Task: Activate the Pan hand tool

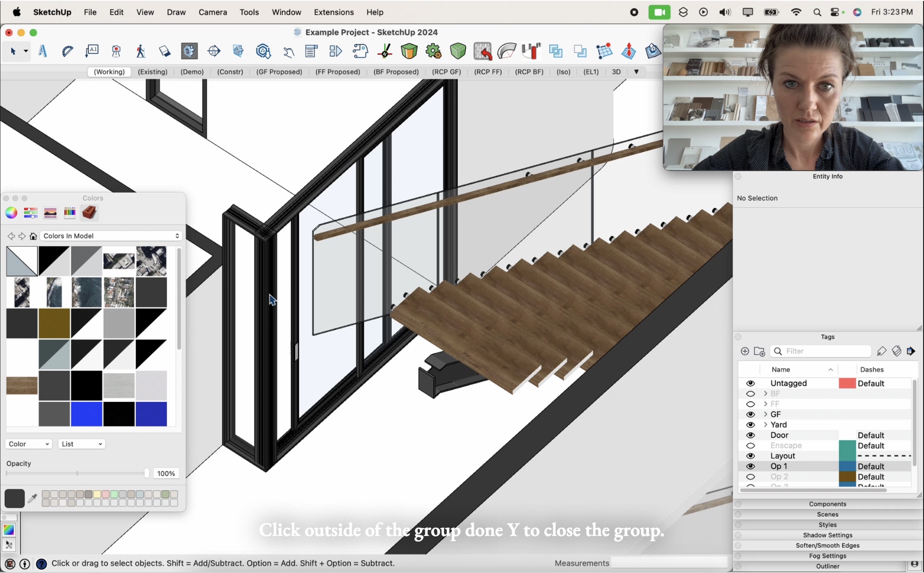Action: click(289, 52)
